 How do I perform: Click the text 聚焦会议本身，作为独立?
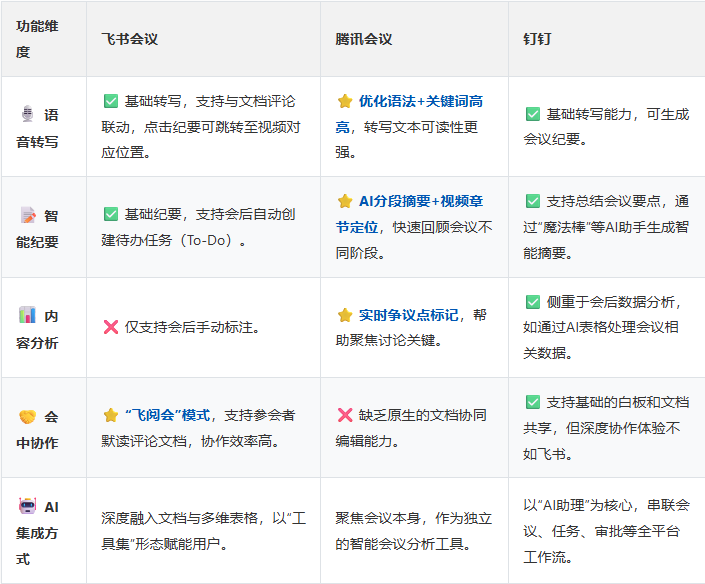[x=414, y=518]
